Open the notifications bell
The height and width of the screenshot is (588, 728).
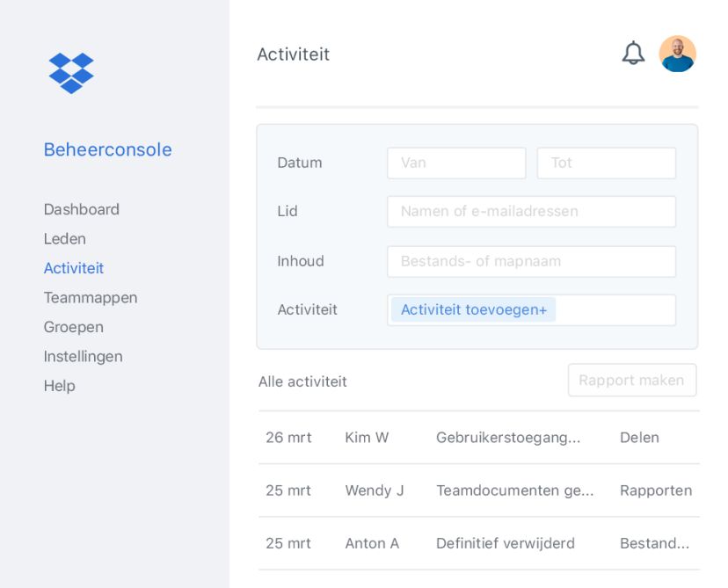(633, 54)
